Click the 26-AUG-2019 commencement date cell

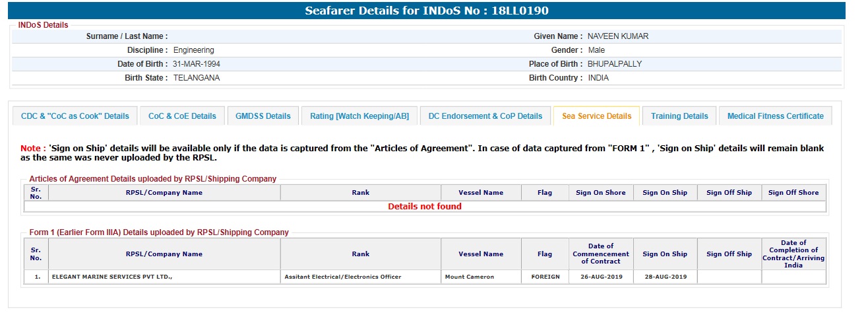tap(601, 277)
